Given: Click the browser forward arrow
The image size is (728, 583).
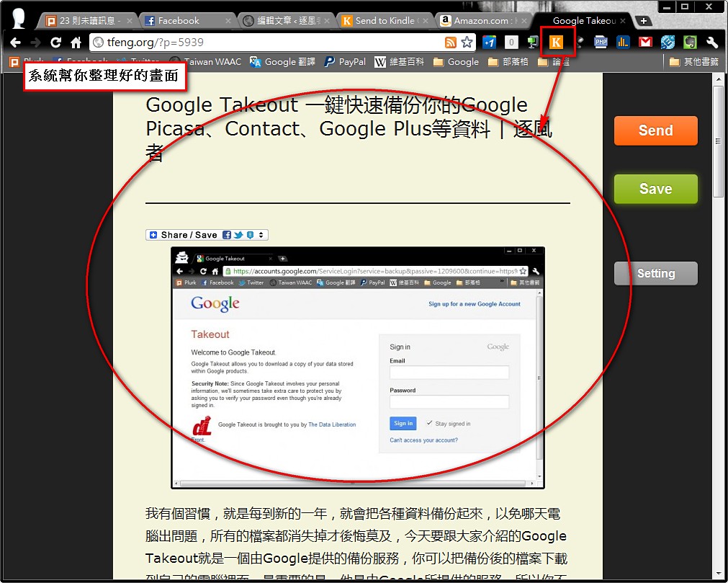Looking at the screenshot, I should point(35,43).
